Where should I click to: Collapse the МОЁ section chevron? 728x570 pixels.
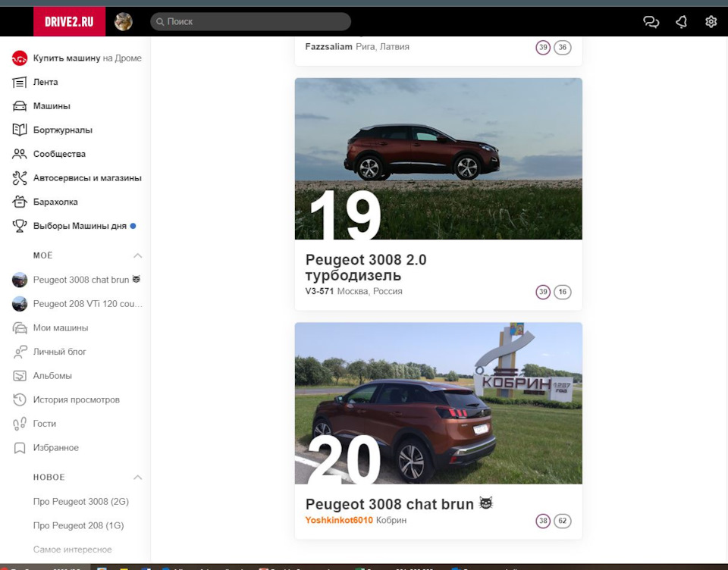pyautogui.click(x=138, y=255)
